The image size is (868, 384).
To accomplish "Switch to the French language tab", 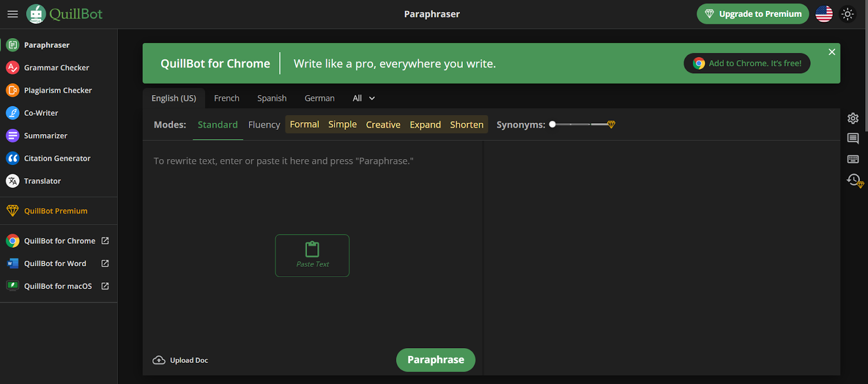I will point(227,98).
